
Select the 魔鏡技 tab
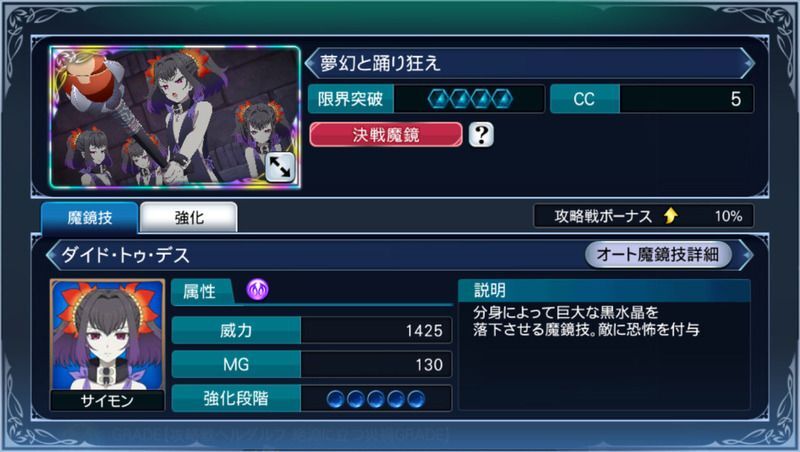click(x=90, y=218)
